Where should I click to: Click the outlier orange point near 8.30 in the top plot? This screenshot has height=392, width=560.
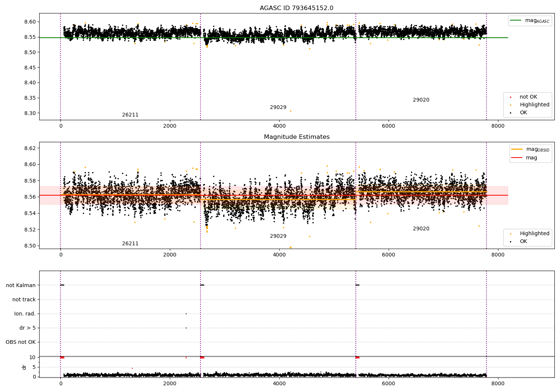(290, 111)
